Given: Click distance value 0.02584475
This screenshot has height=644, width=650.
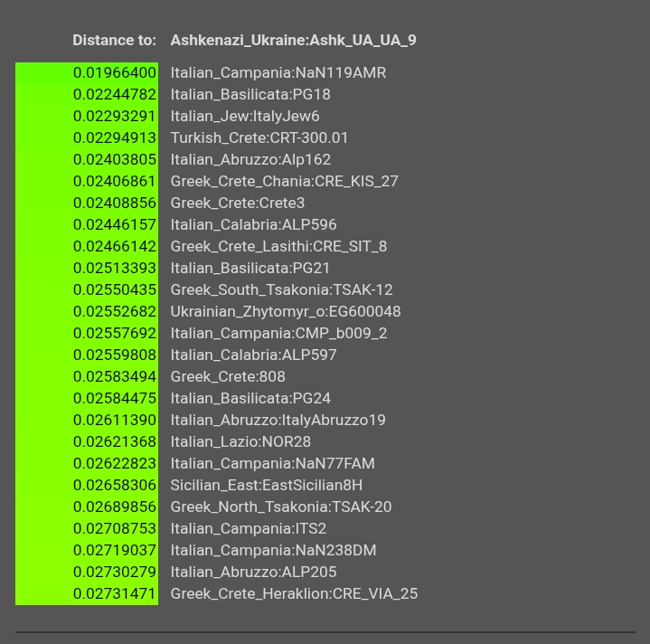Looking at the screenshot, I should coord(115,398).
